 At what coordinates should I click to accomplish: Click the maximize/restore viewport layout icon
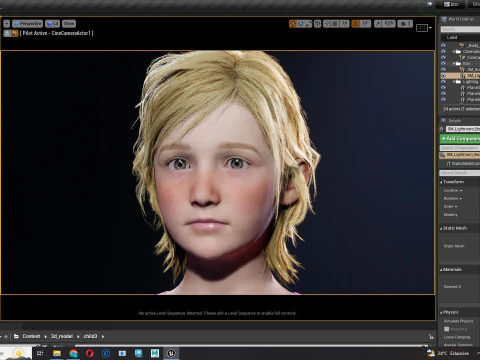(422, 27)
